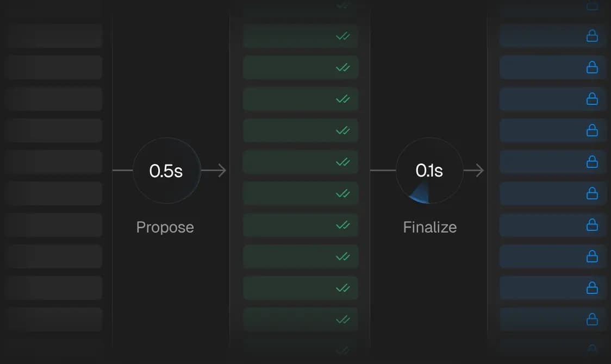This screenshot has height=364, width=611.
Task: Click the second fully visible lock icon from the top
Action: [592, 67]
